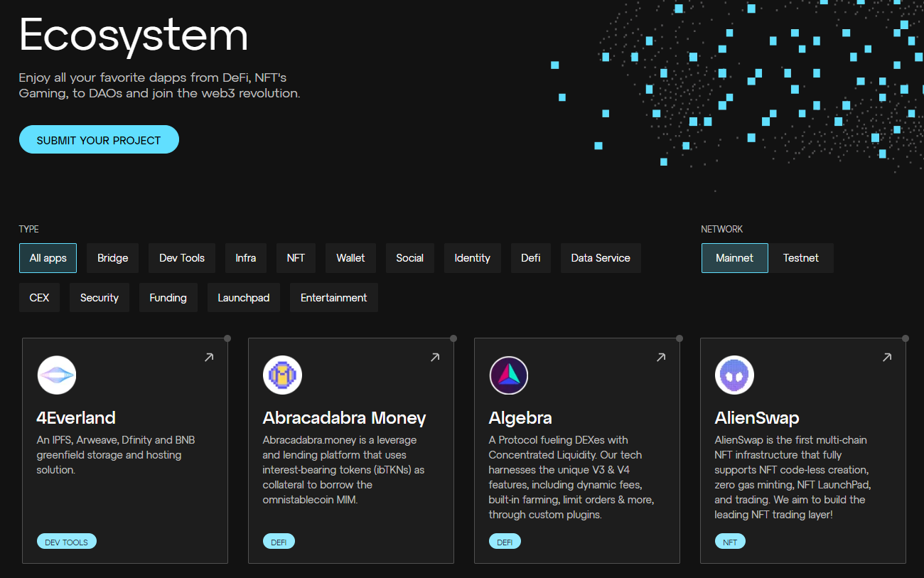The image size is (924, 578).
Task: Filter apps by CEX type
Action: tap(39, 298)
